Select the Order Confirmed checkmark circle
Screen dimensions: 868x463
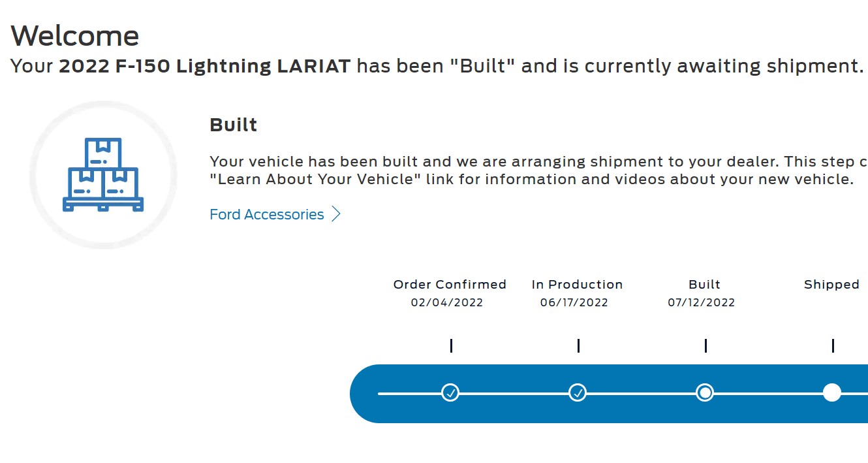tap(450, 392)
